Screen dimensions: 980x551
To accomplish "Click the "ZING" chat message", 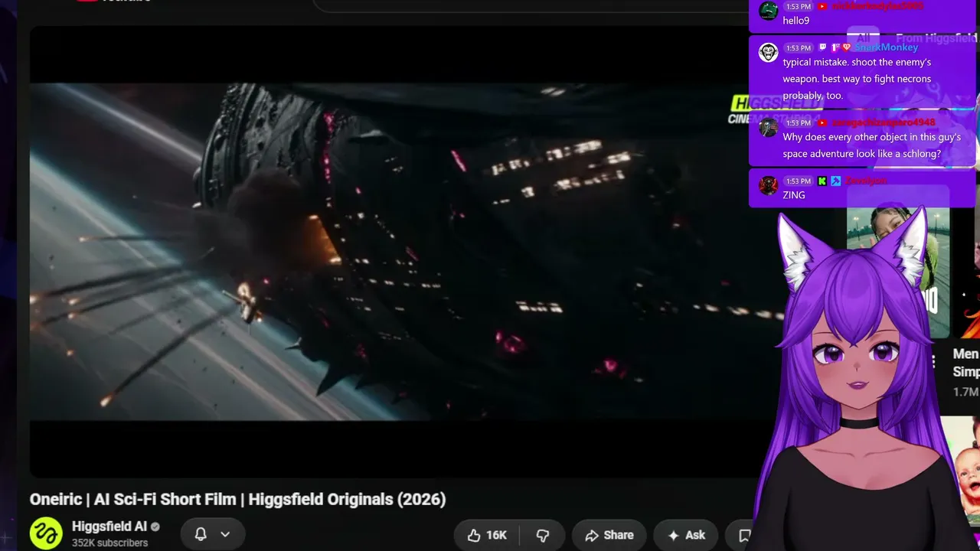I will [794, 195].
